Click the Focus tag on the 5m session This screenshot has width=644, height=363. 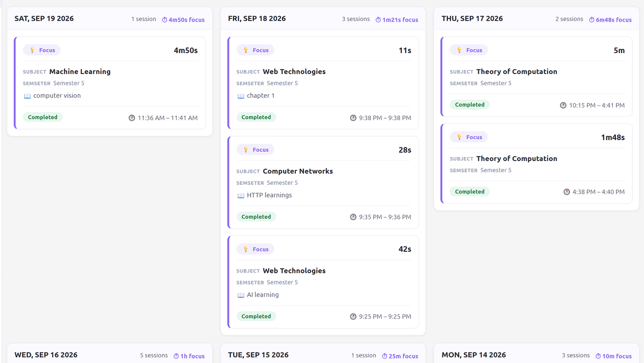[x=469, y=50]
